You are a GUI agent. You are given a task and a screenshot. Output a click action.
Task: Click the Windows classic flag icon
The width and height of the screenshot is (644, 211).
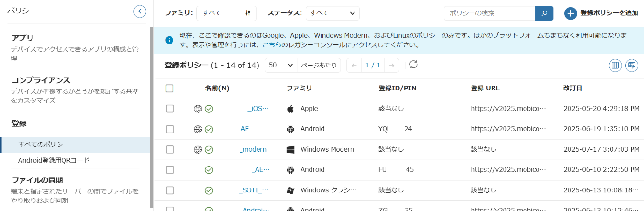(x=290, y=190)
